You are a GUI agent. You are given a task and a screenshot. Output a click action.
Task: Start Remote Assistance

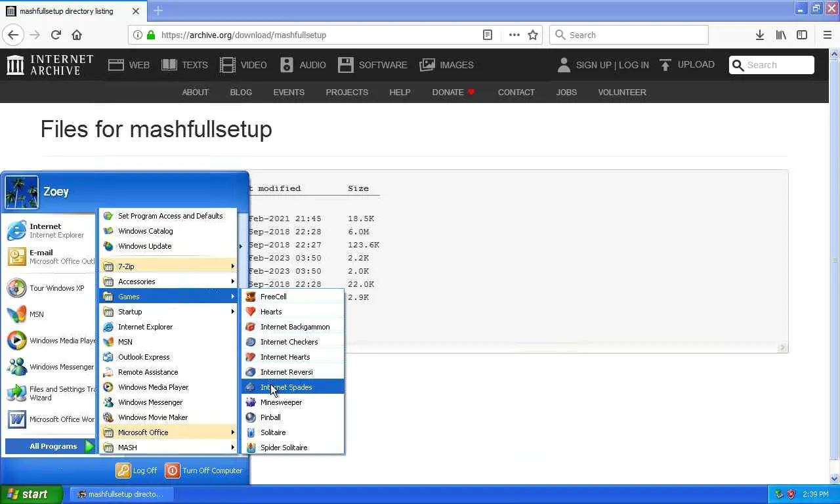coord(168,372)
